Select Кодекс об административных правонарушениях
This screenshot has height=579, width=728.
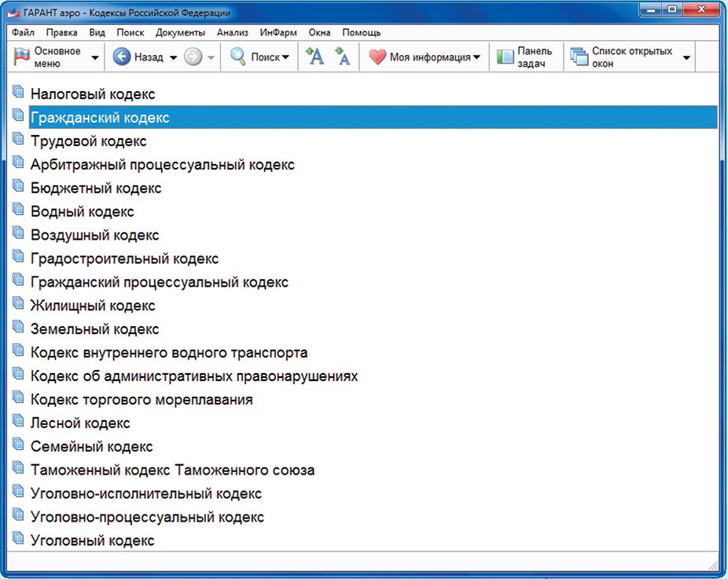(x=194, y=376)
